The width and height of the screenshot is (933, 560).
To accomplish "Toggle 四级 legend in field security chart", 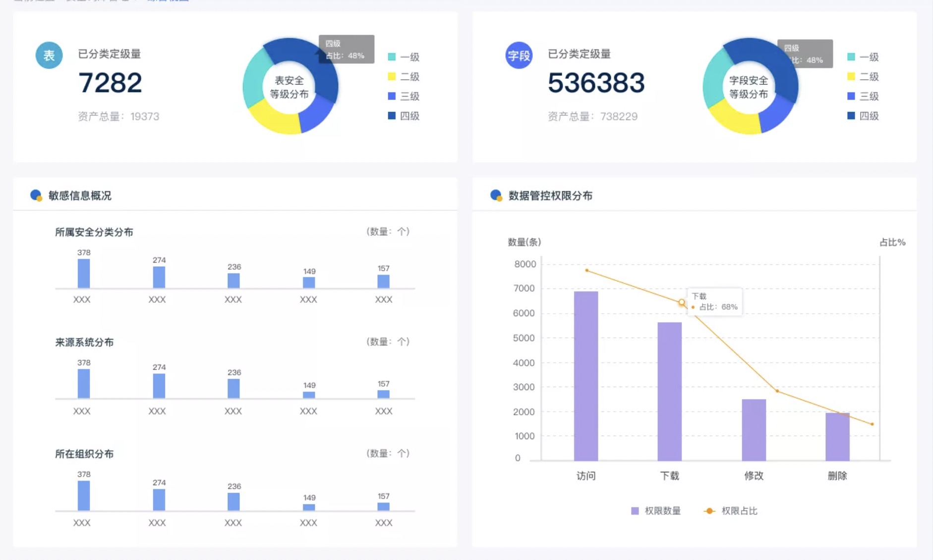I will 863,116.
